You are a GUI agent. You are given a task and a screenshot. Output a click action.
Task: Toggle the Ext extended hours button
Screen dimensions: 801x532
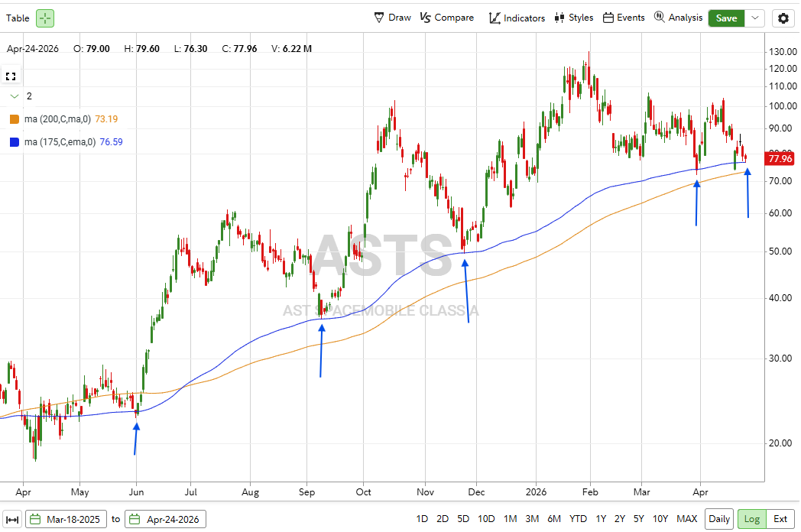click(780, 519)
